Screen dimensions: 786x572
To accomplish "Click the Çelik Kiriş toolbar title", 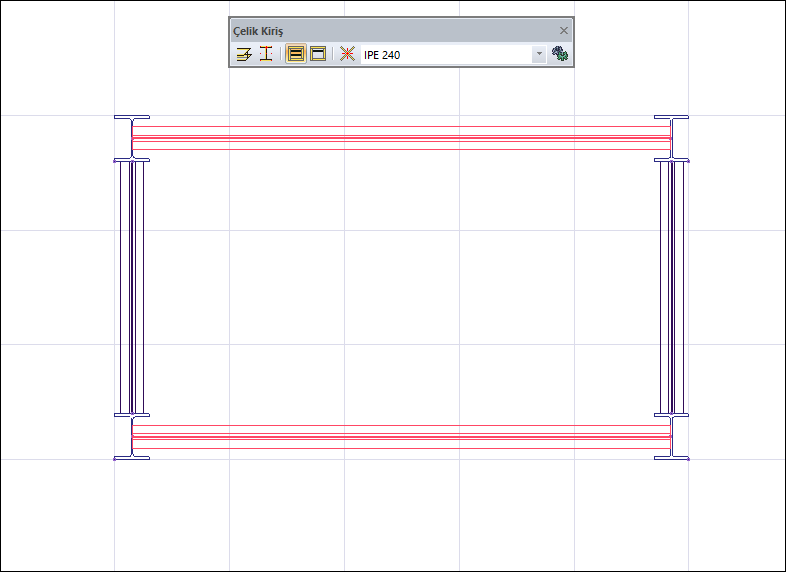I will pos(258,31).
